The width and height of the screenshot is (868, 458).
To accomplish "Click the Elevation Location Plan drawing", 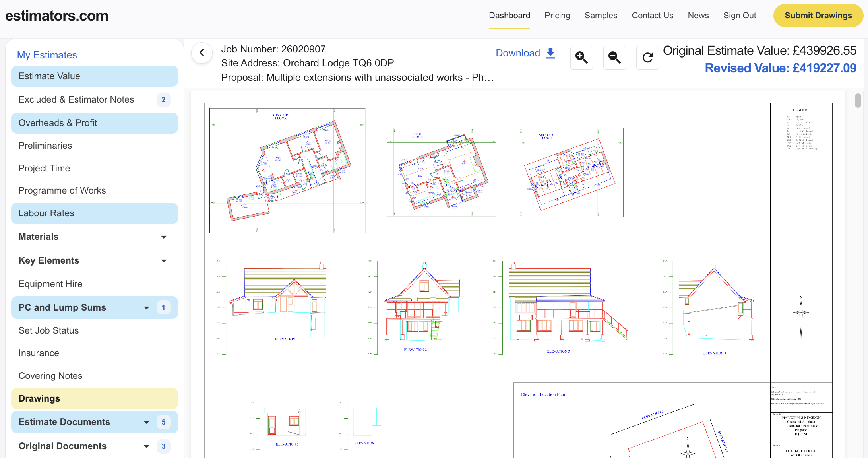I will [x=641, y=421].
